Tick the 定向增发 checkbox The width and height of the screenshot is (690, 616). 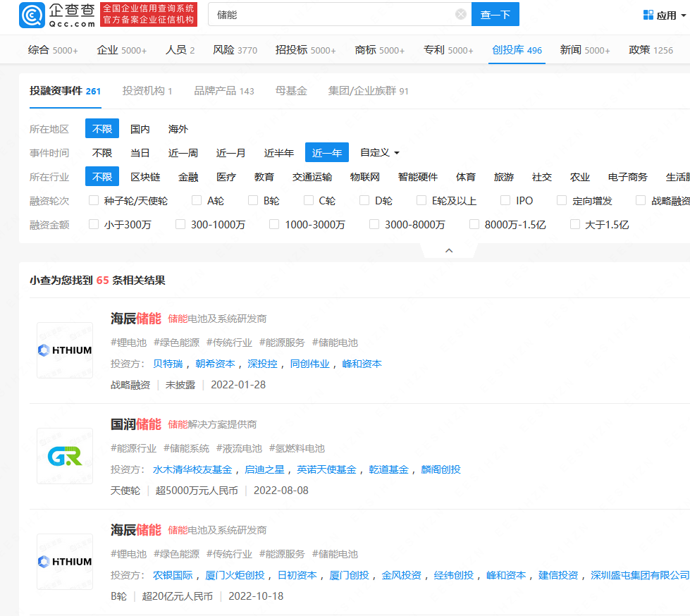[x=562, y=201]
